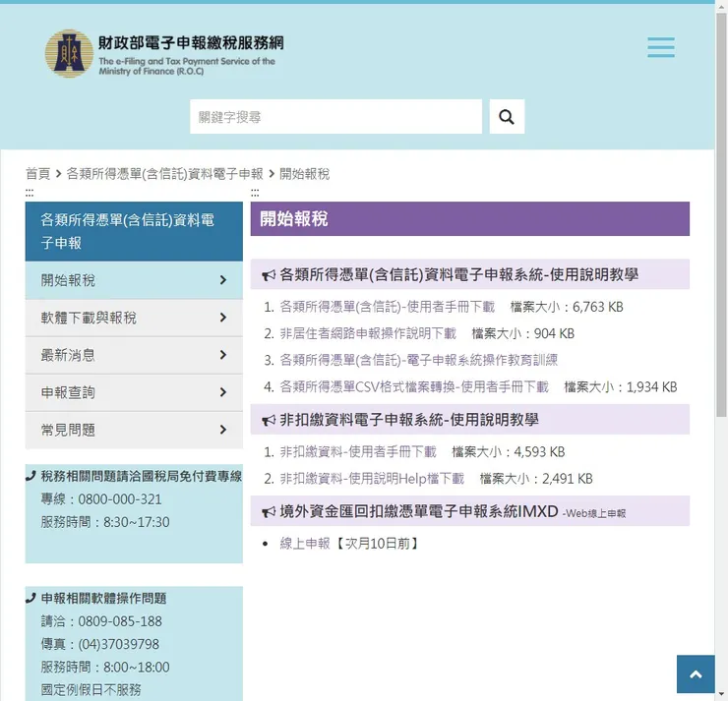Download 非扣繳資料-使用者手冊下載
Screen dimensions: 728x701
(358, 452)
